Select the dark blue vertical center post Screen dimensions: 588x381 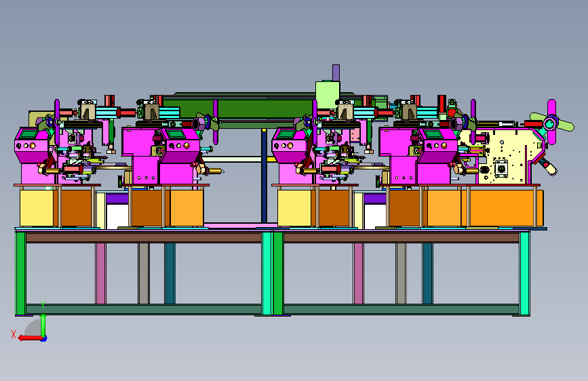[264, 176]
